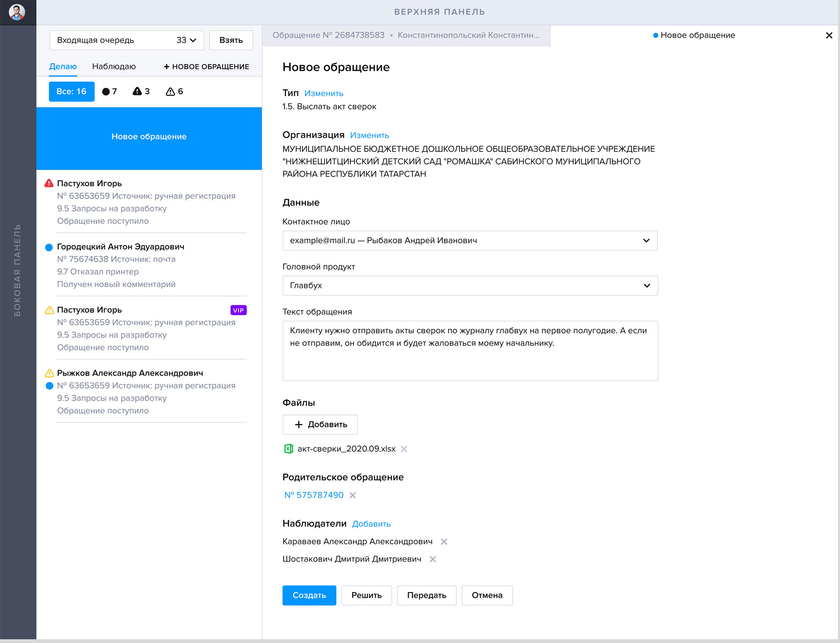
Task: Expand the Контактное лицо dropdown
Action: click(470, 240)
